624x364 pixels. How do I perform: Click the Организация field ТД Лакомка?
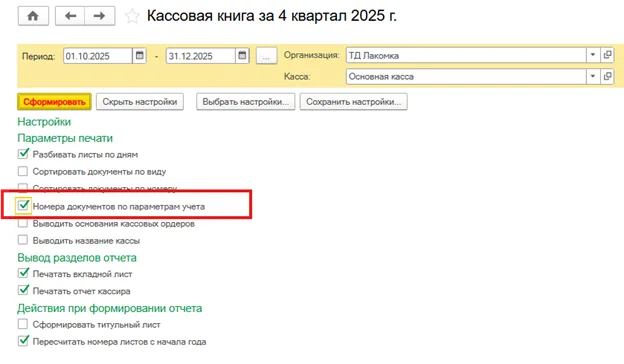[466, 55]
